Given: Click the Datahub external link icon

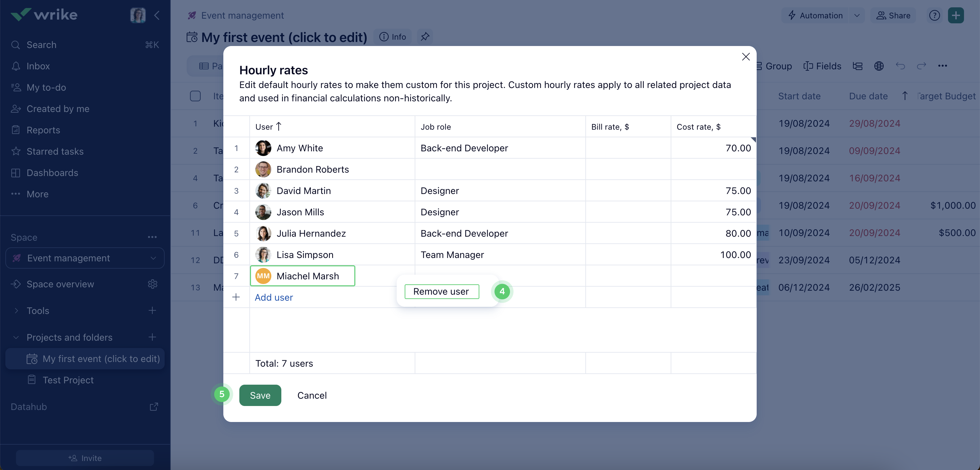Looking at the screenshot, I should click(x=154, y=407).
